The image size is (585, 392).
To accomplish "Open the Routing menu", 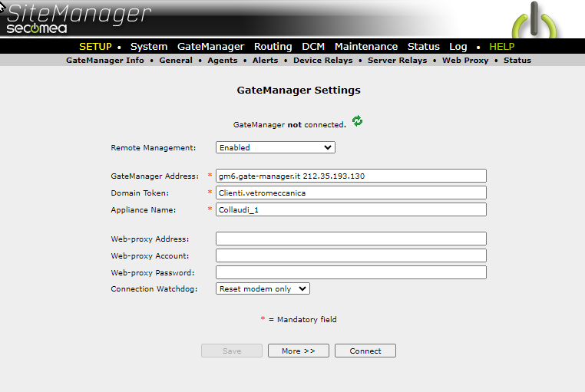I will [x=273, y=47].
